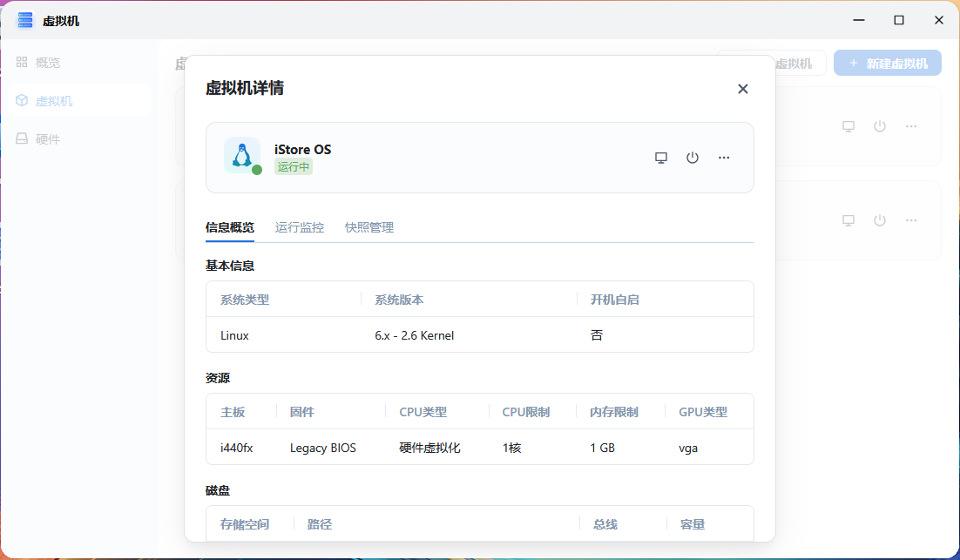Click the second background VM's more-options icon
This screenshot has width=960, height=560.
(x=911, y=220)
